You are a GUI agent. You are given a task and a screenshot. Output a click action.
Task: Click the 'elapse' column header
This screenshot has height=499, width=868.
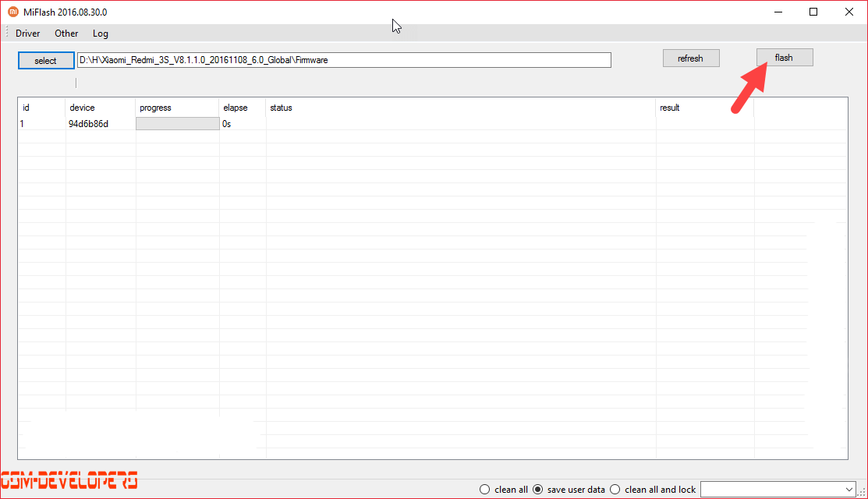243,108
